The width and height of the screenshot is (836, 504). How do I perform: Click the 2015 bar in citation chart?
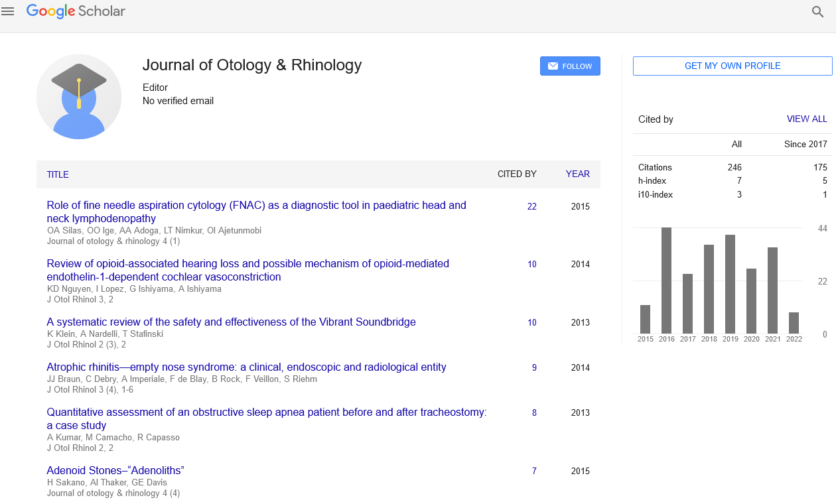[645, 319]
